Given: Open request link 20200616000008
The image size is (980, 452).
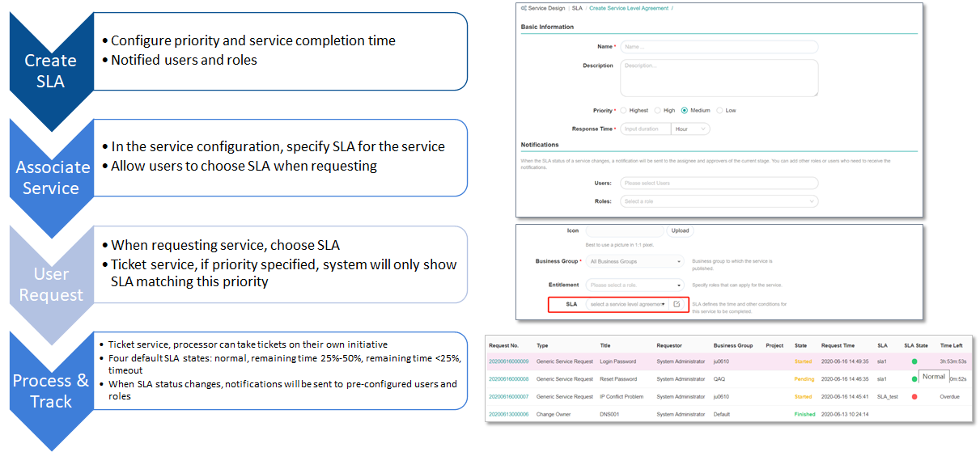Looking at the screenshot, I should pyautogui.click(x=509, y=378).
